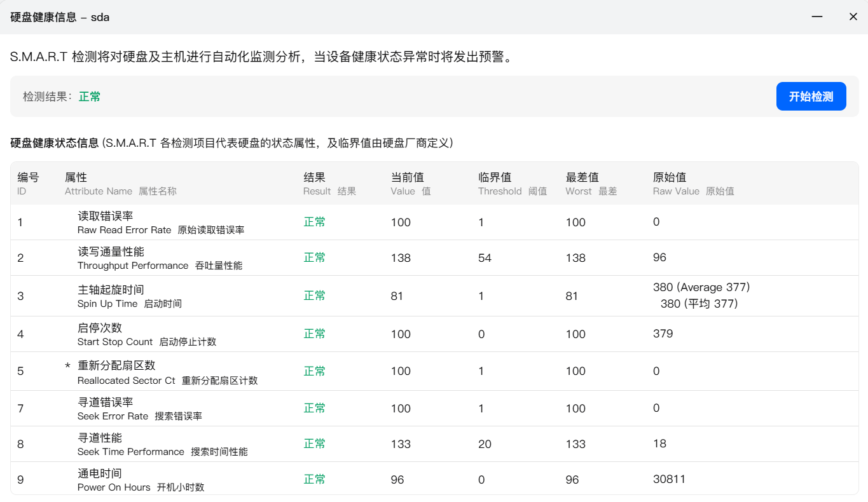Click the asterisk beside 重新分配扇区数
Image resolution: width=868 pixels, height=502 pixels.
(68, 367)
